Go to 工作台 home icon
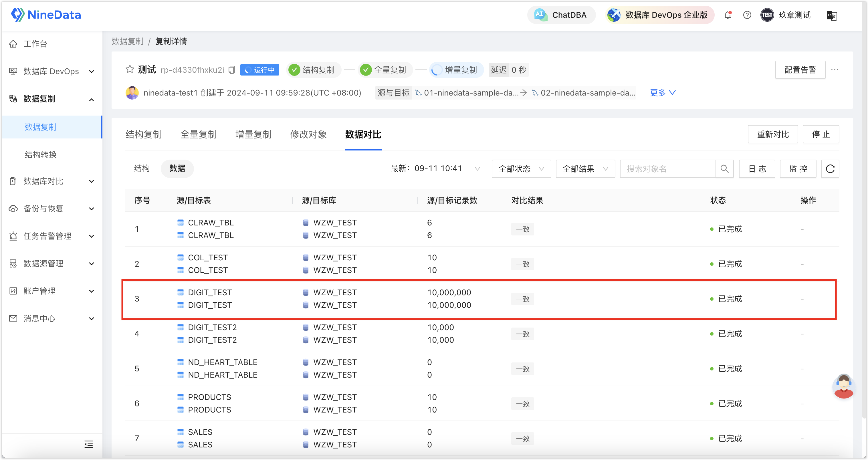868x460 pixels. 13,44
